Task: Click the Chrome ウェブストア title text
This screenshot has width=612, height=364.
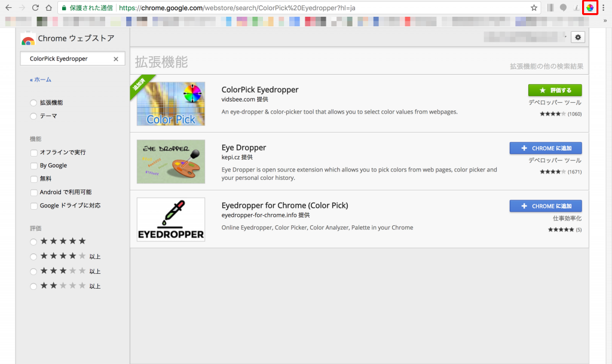Action: click(x=76, y=38)
